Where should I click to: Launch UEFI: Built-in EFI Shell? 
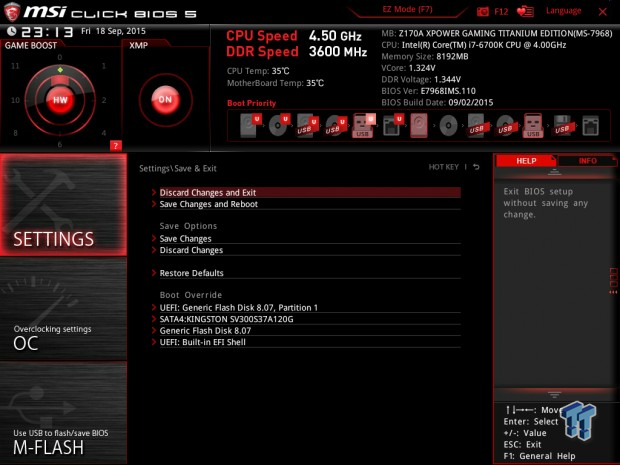click(310, 342)
